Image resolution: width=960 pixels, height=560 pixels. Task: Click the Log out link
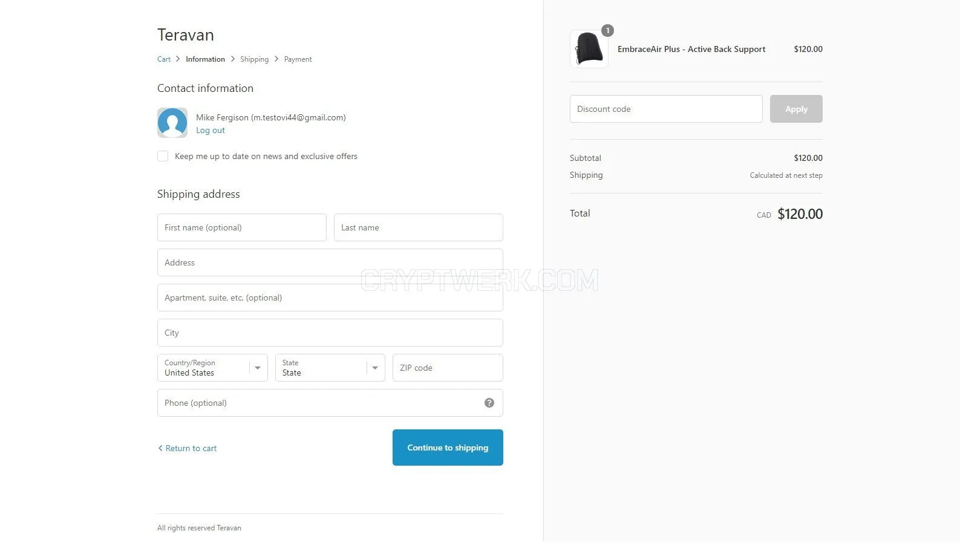click(x=211, y=130)
